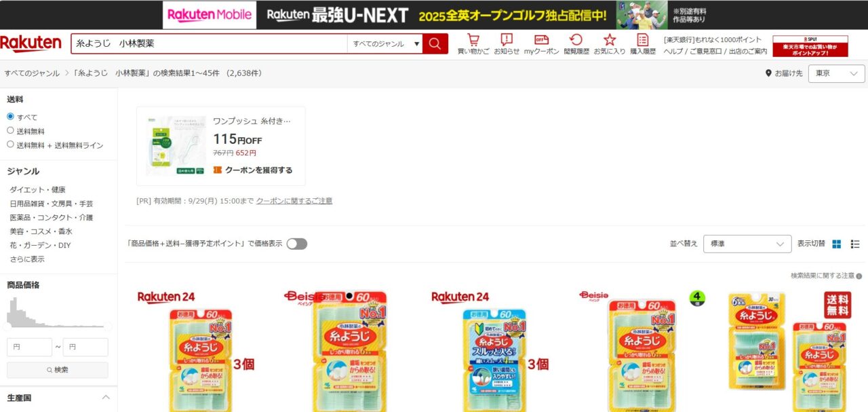Toggle the 商品価格+送料 price display switch
The width and height of the screenshot is (868, 412).
296,244
